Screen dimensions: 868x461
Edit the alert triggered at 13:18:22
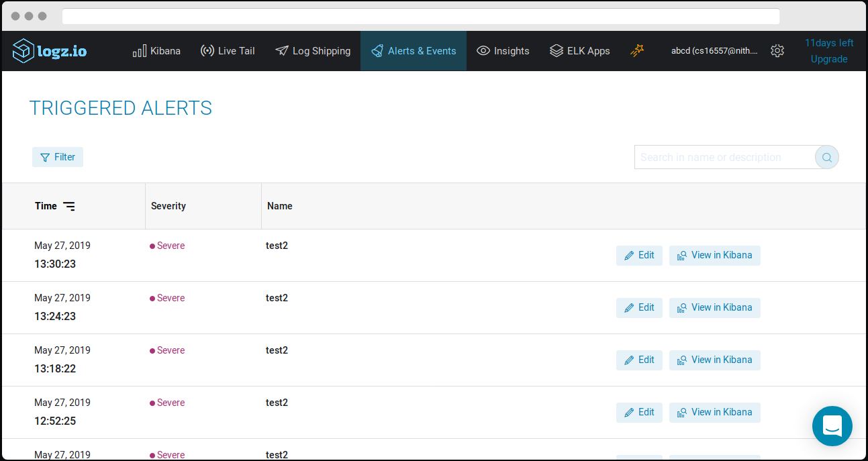(640, 360)
